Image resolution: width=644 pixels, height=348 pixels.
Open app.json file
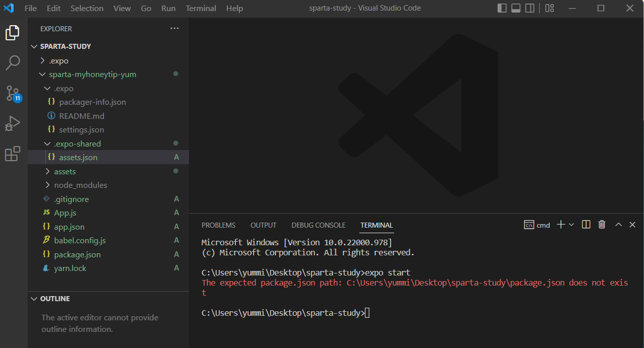(x=108, y=227)
